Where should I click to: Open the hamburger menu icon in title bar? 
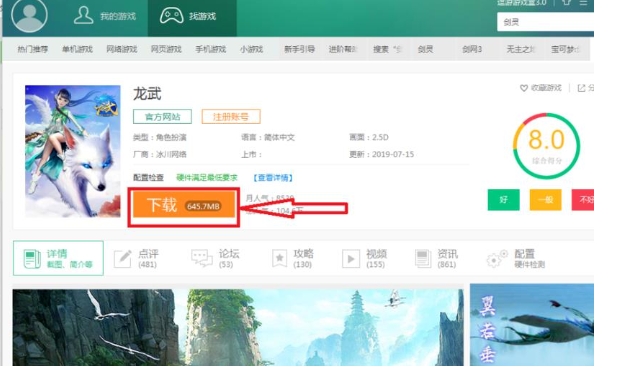pos(583,2)
